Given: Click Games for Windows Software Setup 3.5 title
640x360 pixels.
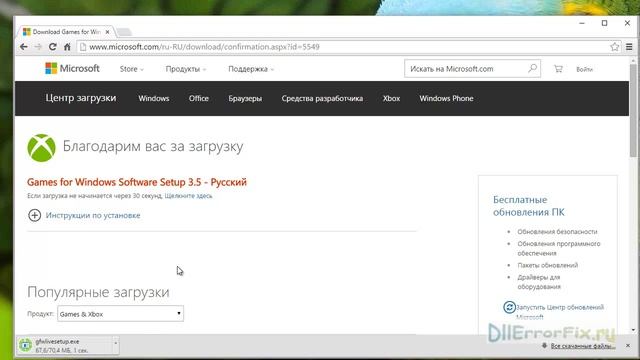Looking at the screenshot, I should click(x=137, y=182).
